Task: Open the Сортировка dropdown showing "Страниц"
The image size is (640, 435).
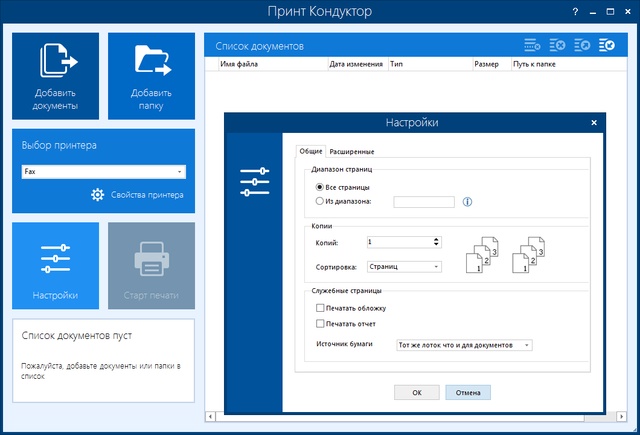Action: [x=404, y=267]
